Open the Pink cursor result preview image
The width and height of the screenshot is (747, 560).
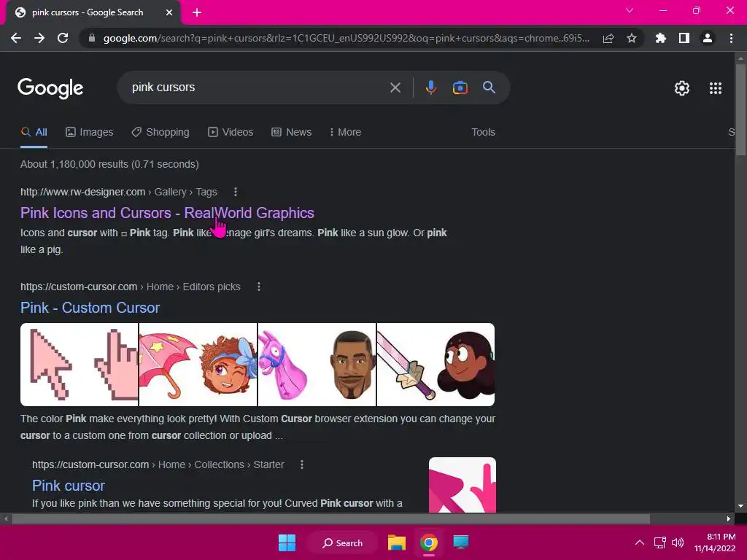[462, 485]
